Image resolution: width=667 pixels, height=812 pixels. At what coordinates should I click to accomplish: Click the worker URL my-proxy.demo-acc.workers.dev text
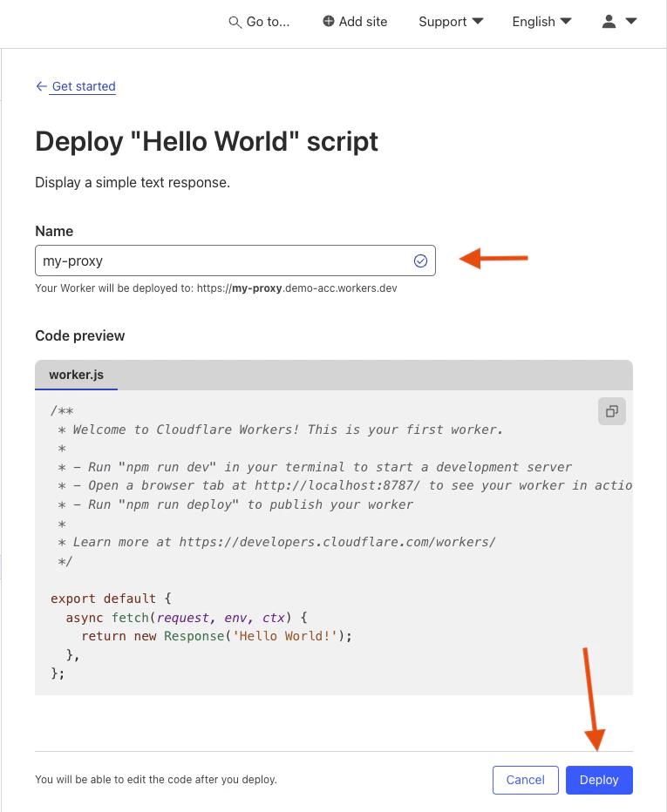point(297,288)
